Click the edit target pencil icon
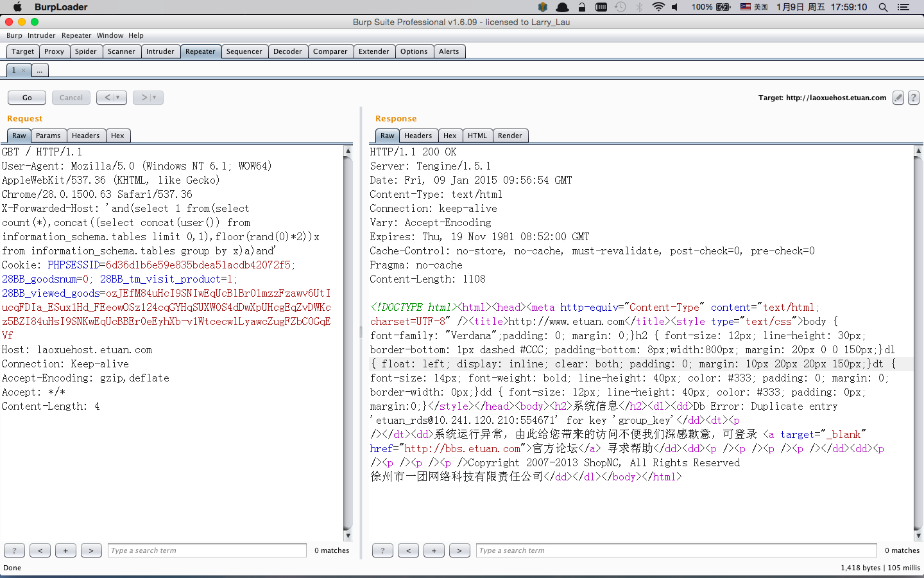This screenshot has height=578, width=924. 898,98
